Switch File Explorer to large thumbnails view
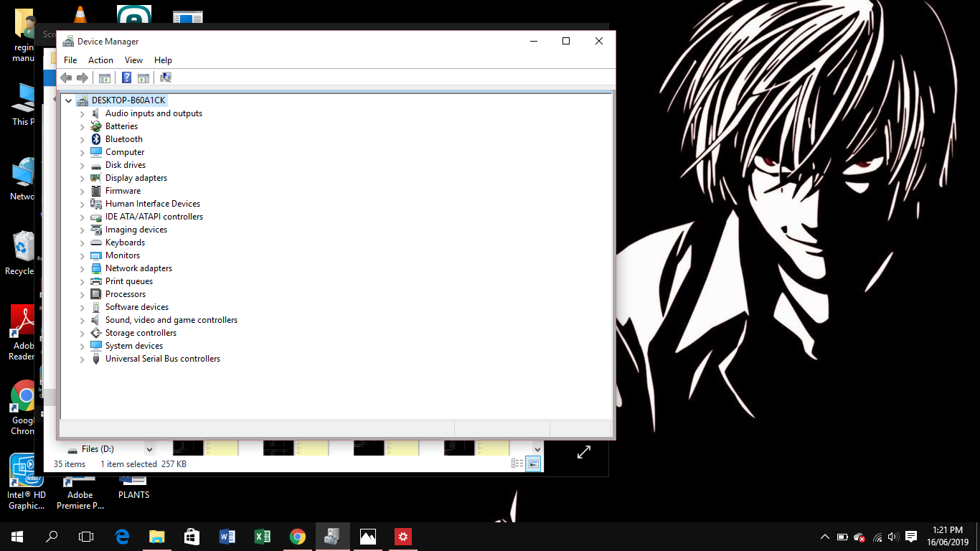 [x=533, y=464]
